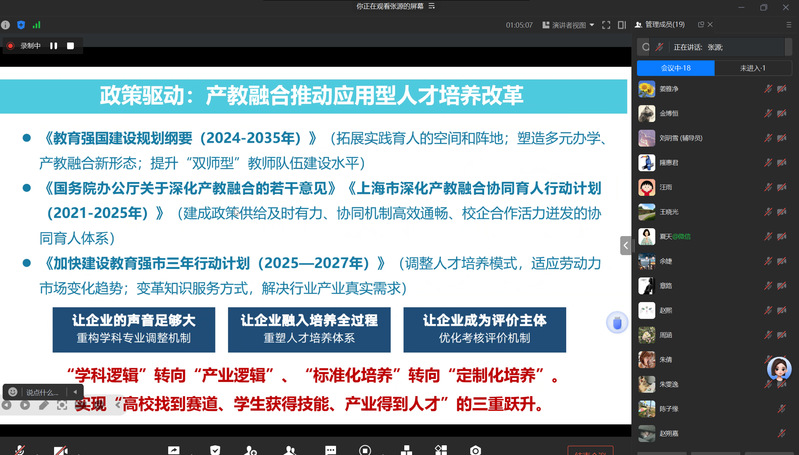Click the sunflower member avatar
This screenshot has width=799, height=455.
[647, 89]
